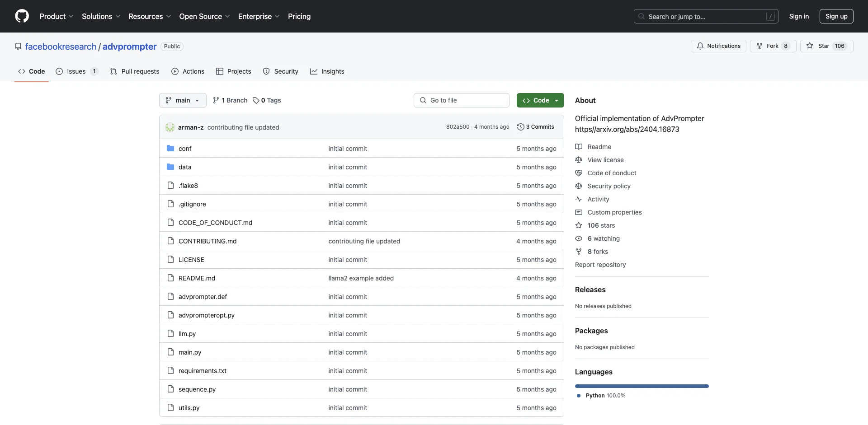
Task: Click the eye icon beside 6 watching
Action: (579, 238)
